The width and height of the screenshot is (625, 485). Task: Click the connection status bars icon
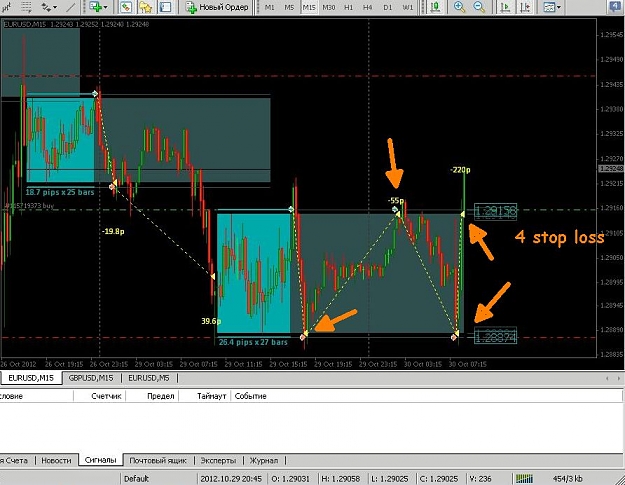[524, 478]
